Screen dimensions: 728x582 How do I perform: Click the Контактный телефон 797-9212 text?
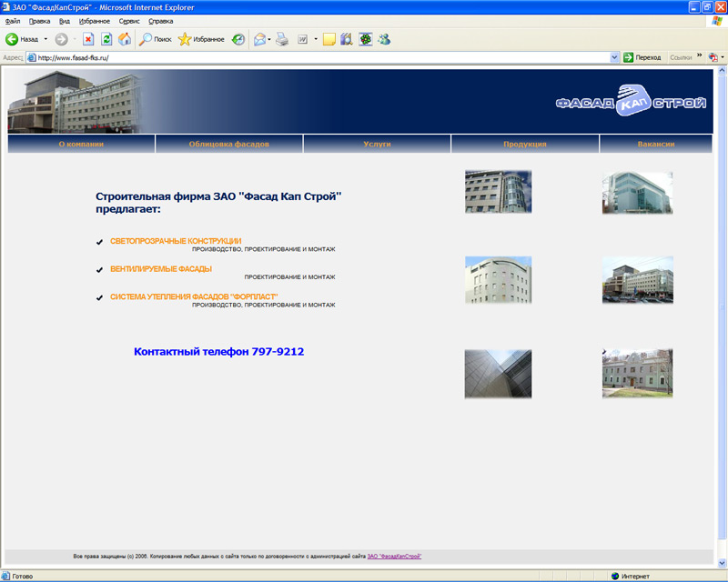(x=218, y=351)
